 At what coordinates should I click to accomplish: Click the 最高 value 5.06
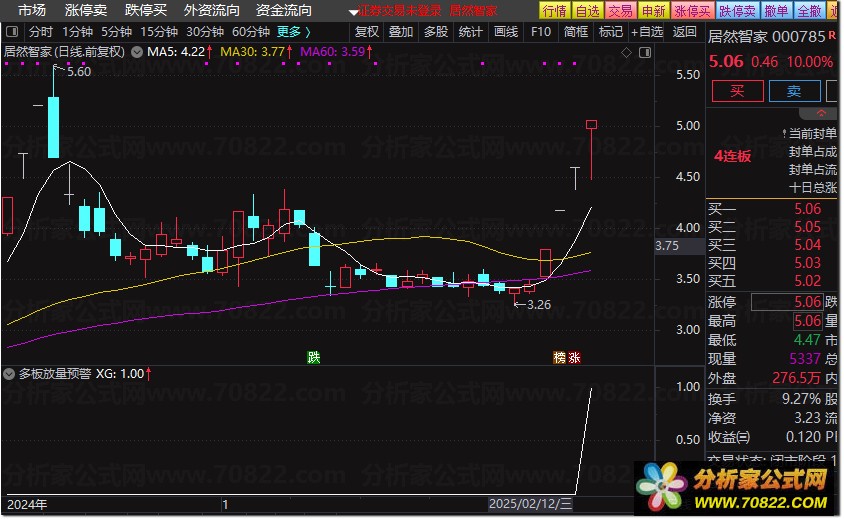pyautogui.click(x=807, y=321)
